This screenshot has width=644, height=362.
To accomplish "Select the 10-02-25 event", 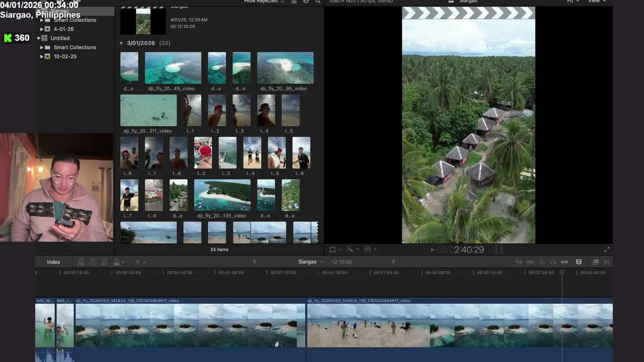I will click(x=65, y=56).
